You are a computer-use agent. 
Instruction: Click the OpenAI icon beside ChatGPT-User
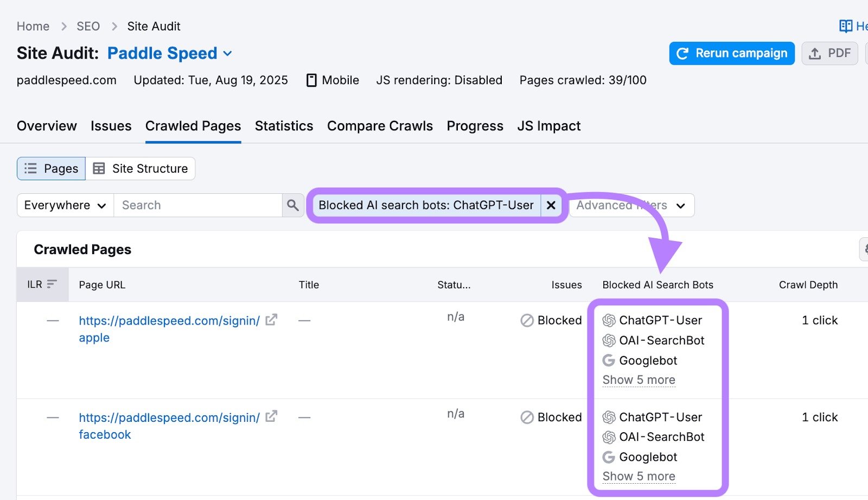(609, 320)
